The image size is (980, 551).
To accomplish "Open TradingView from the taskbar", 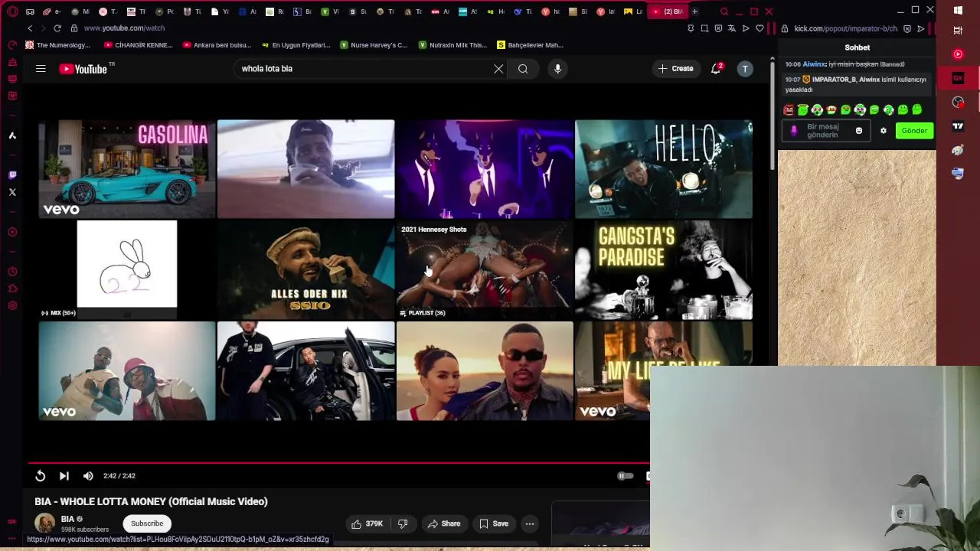I will point(958,126).
